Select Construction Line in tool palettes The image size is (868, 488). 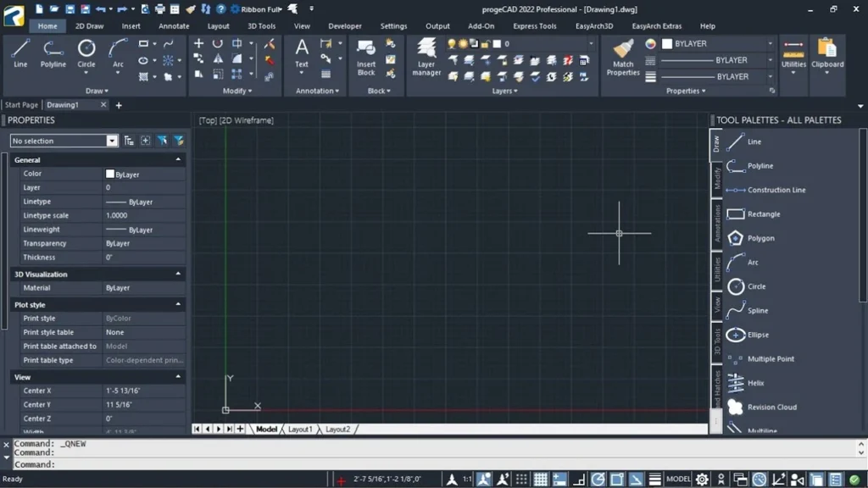(x=766, y=190)
